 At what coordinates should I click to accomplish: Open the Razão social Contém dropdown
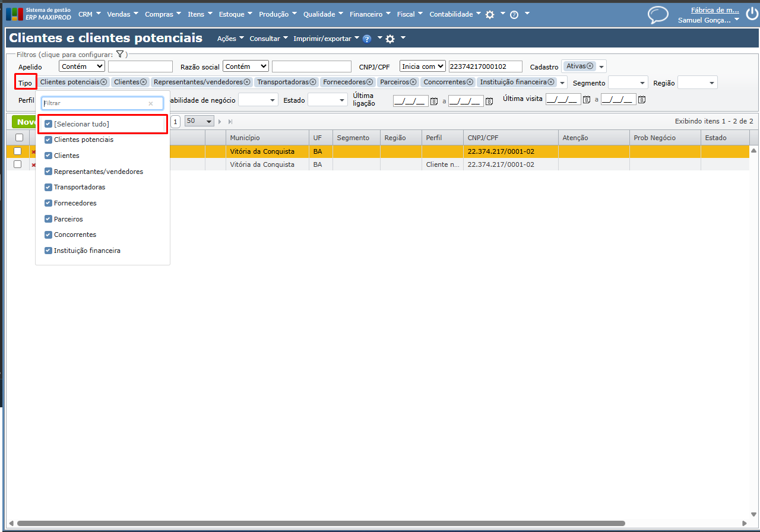pos(246,66)
